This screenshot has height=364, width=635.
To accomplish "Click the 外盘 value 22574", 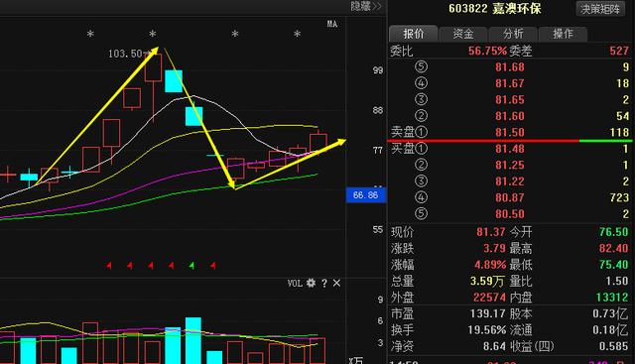I will click(x=489, y=298).
